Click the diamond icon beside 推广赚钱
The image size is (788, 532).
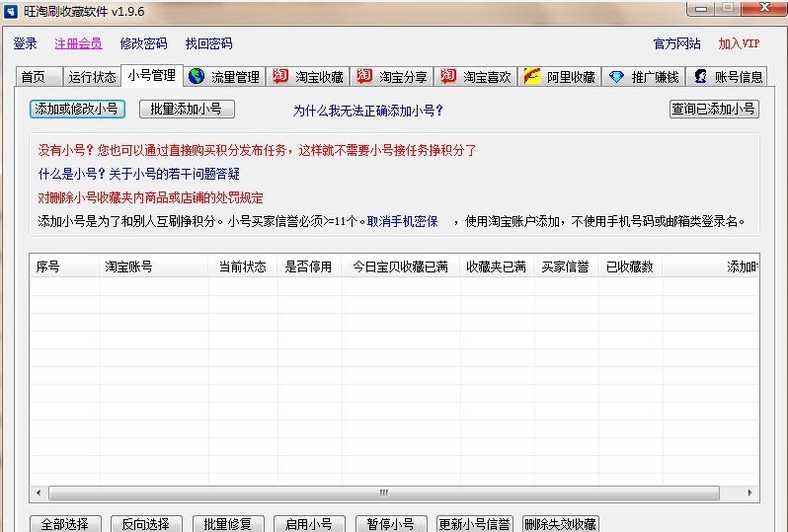(x=616, y=77)
